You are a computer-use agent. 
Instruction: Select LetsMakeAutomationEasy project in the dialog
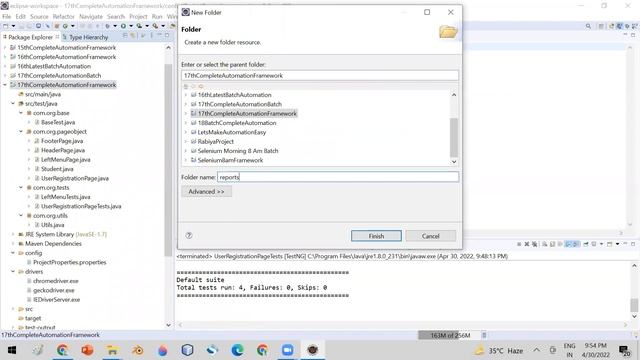click(x=231, y=132)
